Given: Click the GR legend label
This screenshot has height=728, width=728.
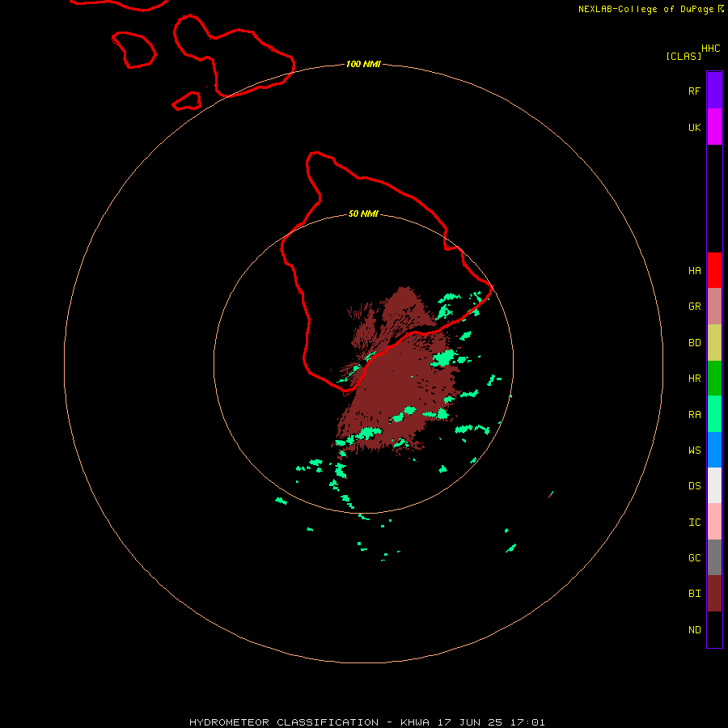Looking at the screenshot, I should coord(694,307).
